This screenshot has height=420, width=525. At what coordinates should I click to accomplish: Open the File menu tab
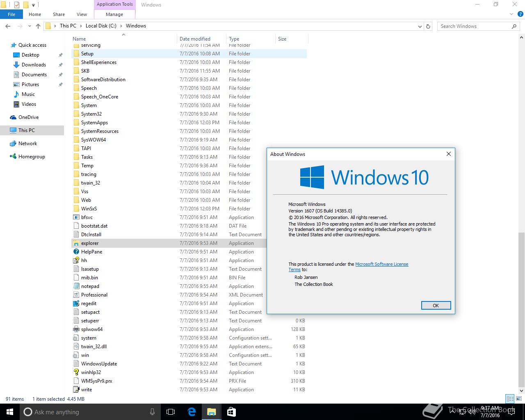click(11, 14)
